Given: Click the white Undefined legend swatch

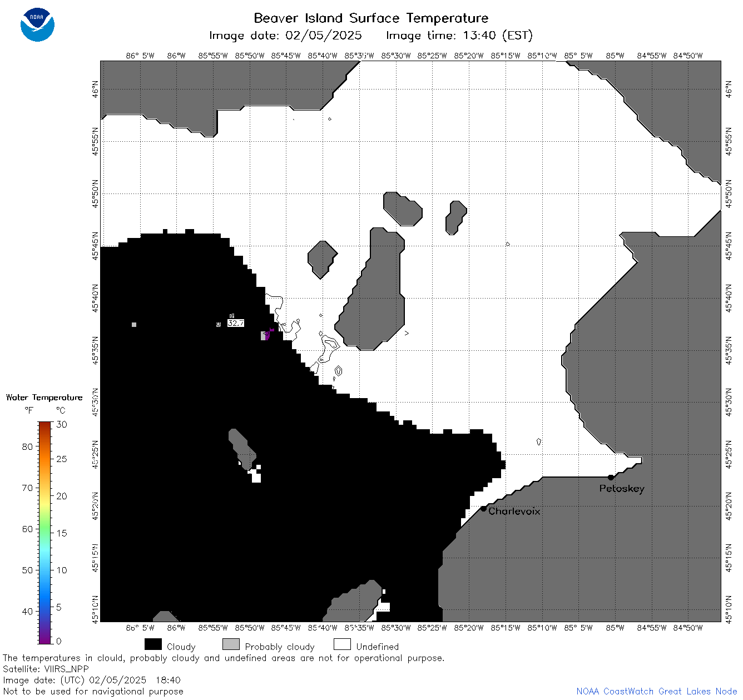Looking at the screenshot, I should coord(342,644).
